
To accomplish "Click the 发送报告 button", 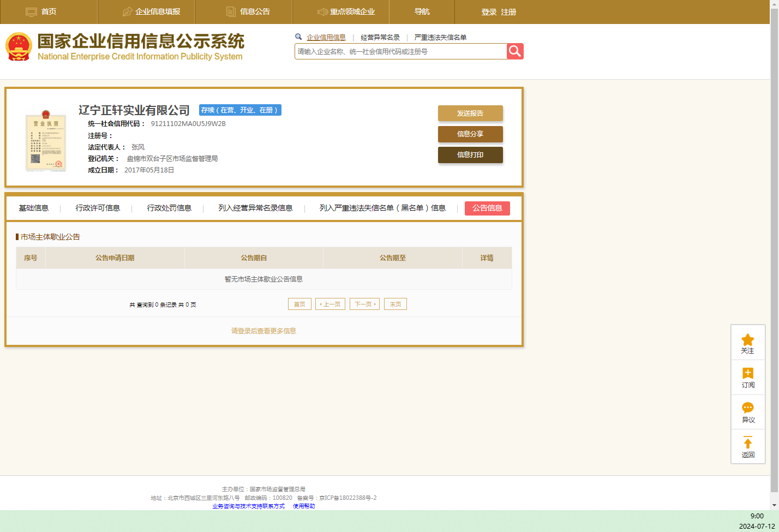I will click(x=470, y=113).
